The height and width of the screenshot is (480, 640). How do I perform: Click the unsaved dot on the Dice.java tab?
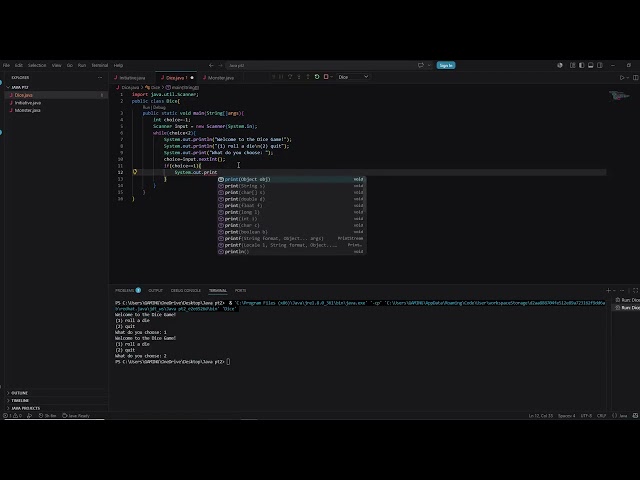192,78
